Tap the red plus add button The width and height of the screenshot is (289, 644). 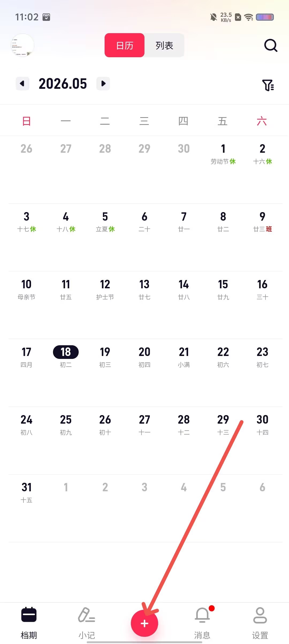144,623
